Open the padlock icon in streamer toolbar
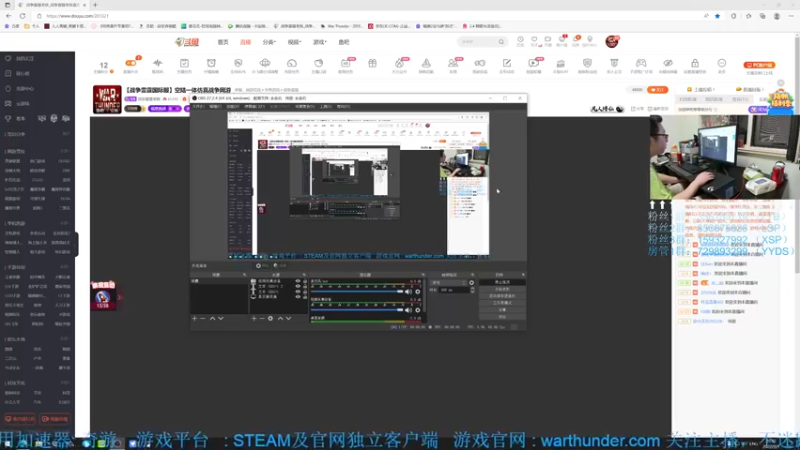Viewport: 800px width, 450px height. click(695, 63)
